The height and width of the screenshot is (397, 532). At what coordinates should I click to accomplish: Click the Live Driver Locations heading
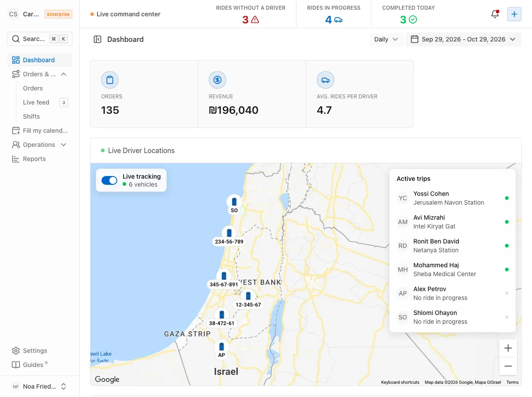click(141, 150)
